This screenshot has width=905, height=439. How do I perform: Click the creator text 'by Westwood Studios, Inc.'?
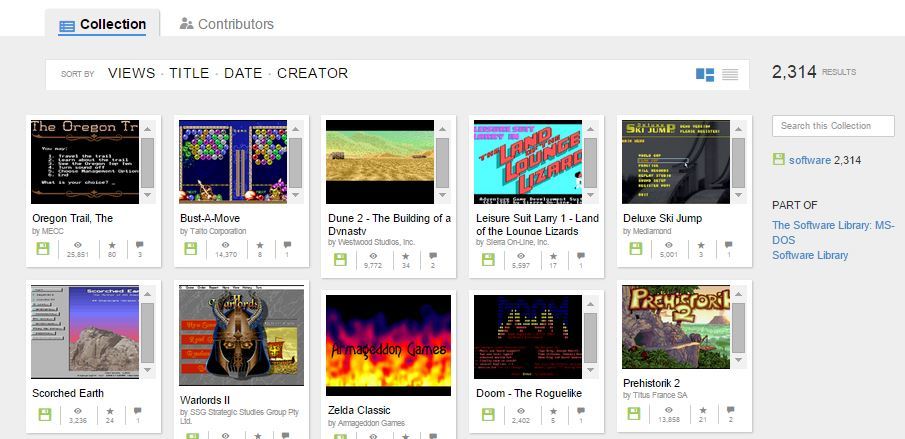click(x=372, y=242)
